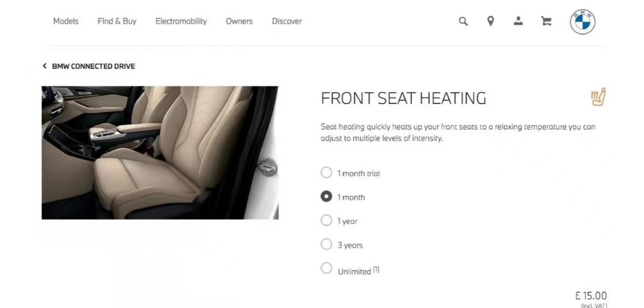The width and height of the screenshot is (644, 308).
Task: Open the Owners menu
Action: click(x=239, y=21)
